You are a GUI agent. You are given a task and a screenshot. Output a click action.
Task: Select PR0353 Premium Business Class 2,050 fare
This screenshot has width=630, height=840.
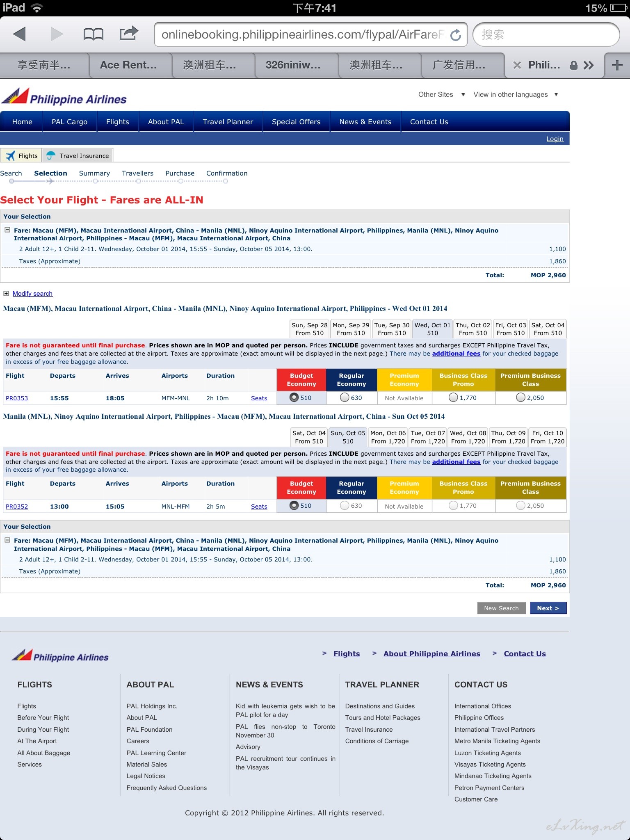click(x=520, y=397)
